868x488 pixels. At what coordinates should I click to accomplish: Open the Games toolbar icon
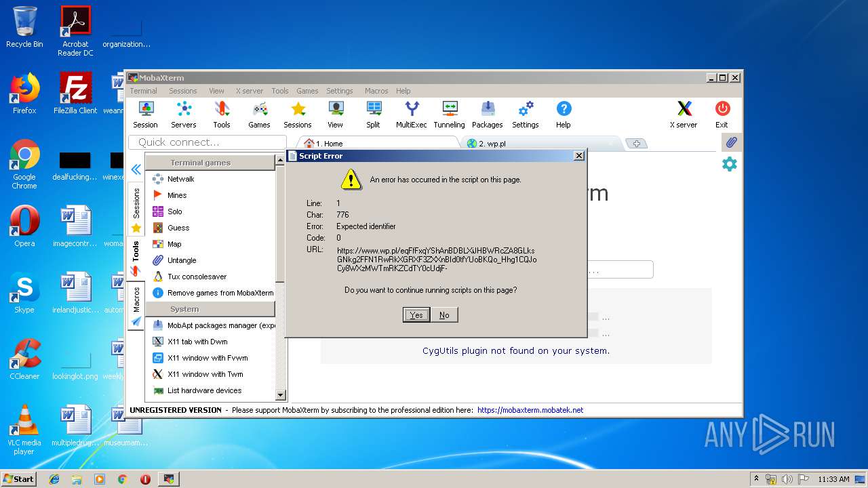[x=259, y=115]
